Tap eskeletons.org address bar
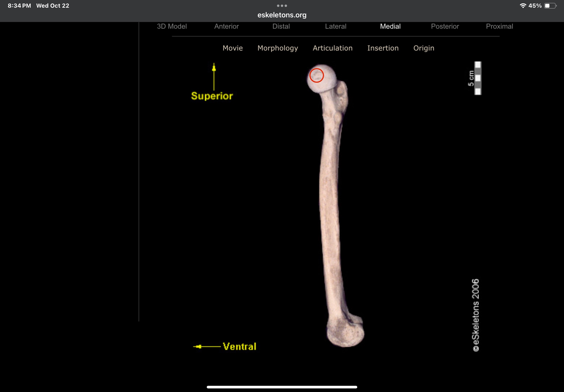This screenshot has height=392, width=564. point(282,15)
